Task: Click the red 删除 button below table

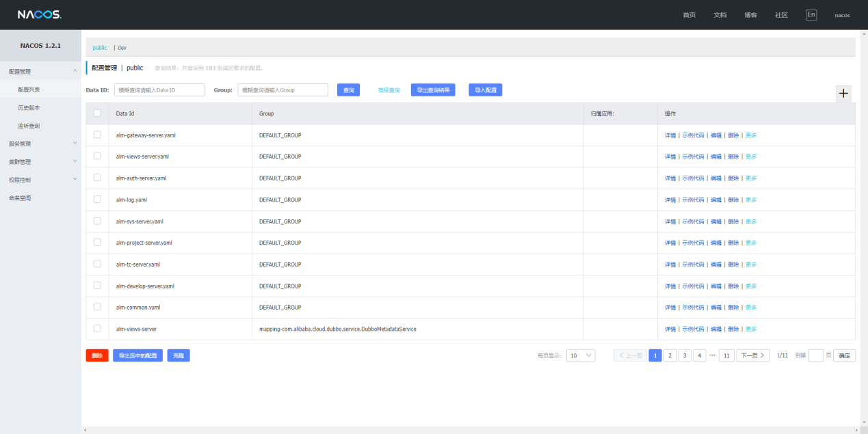Action: 97,355
